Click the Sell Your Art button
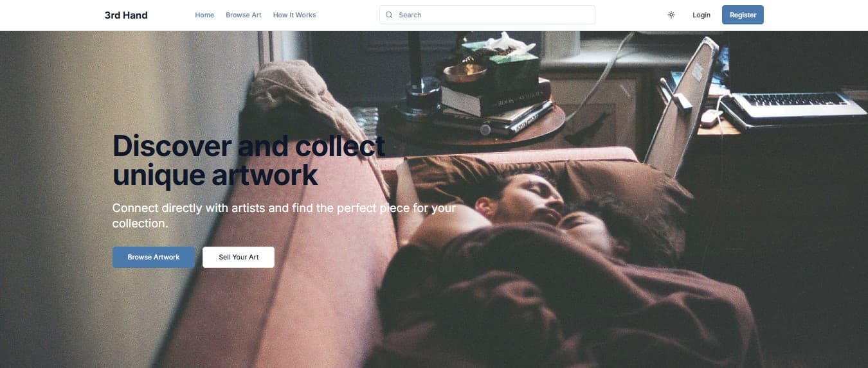 pos(239,257)
